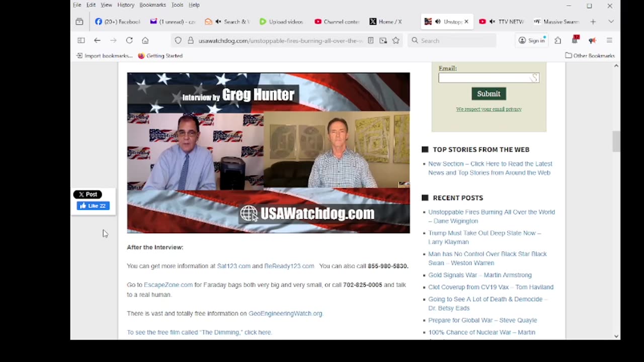Unmute the Search & V tab's speaker icon
This screenshot has height=362, width=644.
tap(218, 22)
